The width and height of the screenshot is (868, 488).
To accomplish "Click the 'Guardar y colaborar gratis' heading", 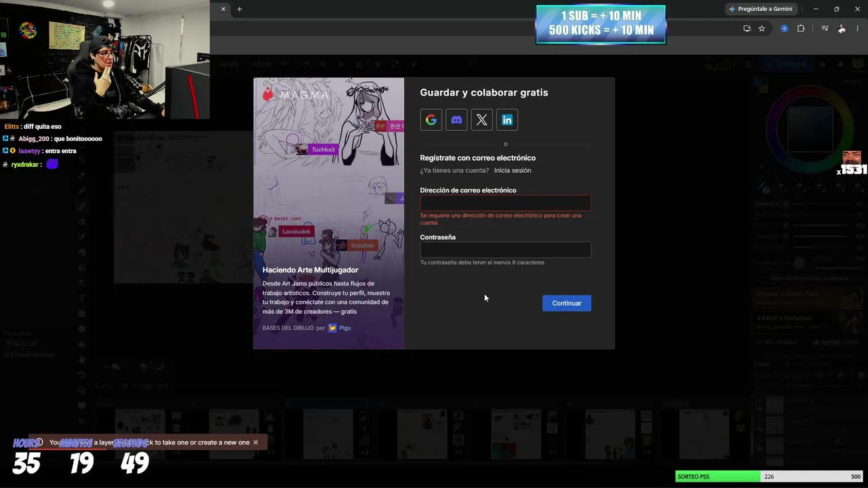I will coord(484,93).
